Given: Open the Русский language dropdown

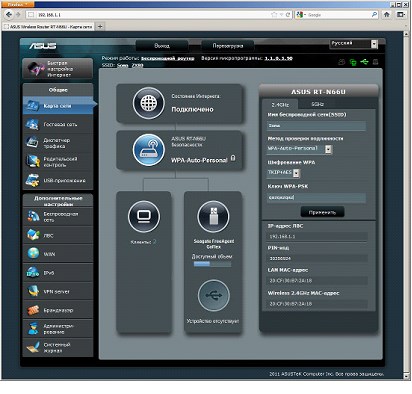Looking at the screenshot, I should (x=354, y=44).
